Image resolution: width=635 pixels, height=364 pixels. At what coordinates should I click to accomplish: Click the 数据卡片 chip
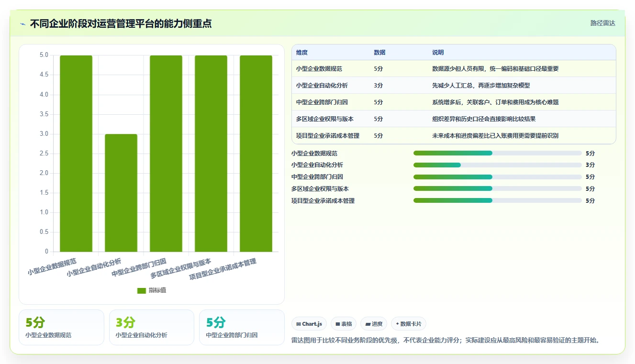coord(409,324)
